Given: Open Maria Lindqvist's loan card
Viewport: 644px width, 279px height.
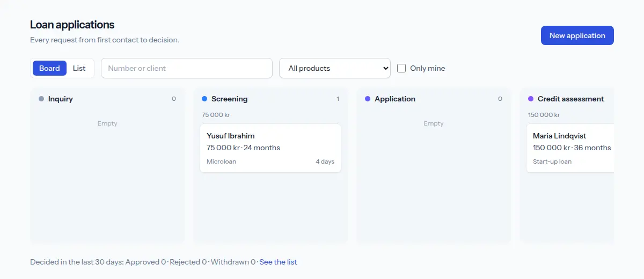Looking at the screenshot, I should [x=570, y=148].
